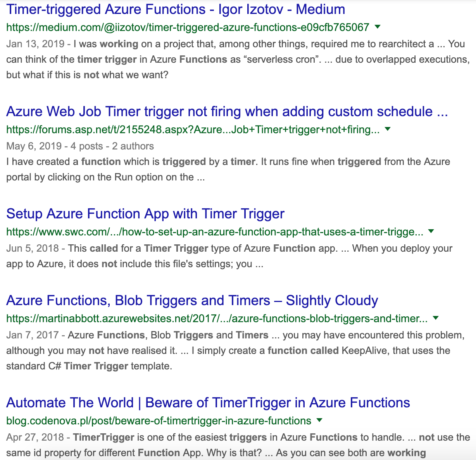Viewport: 476px width, 460px height.
Task: Click the forums.asp.net green URL
Action: (193, 129)
